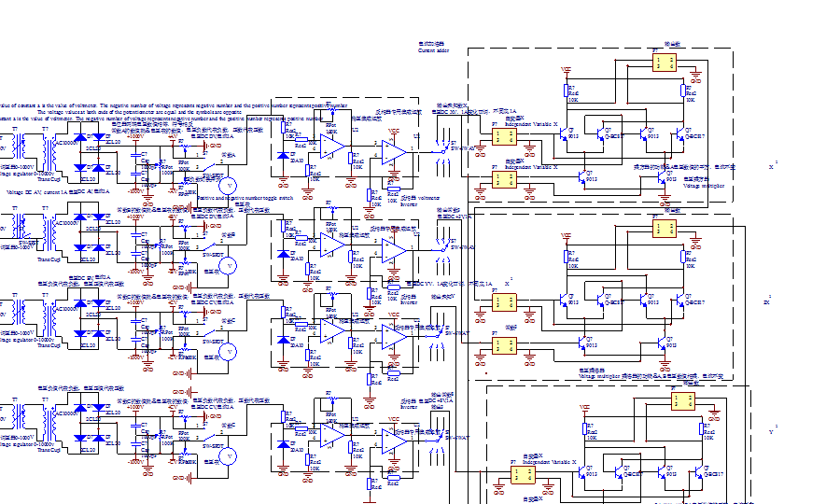840x504 pixels.
Task: Select the yellow connector atop the first multiplier block
Action: click(x=665, y=63)
